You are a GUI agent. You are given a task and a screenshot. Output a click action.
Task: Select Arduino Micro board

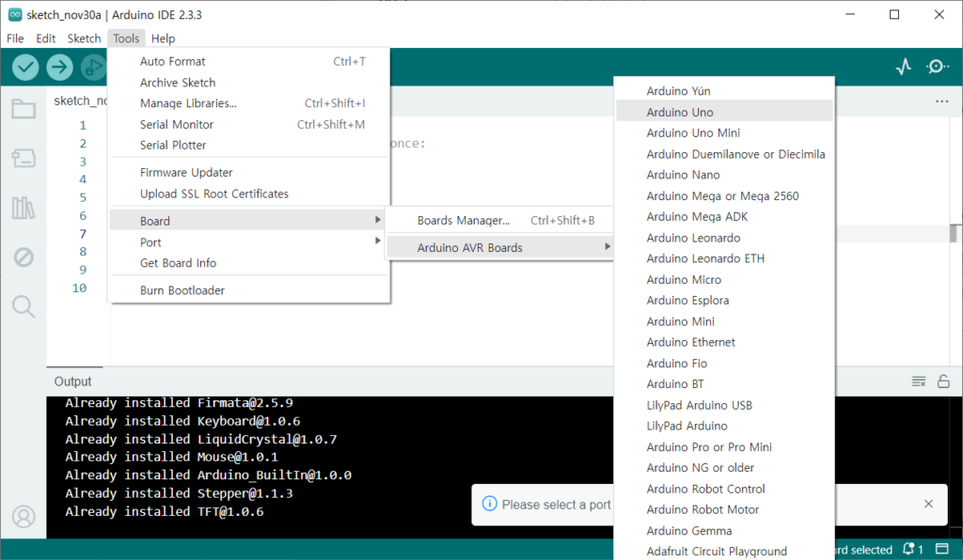[x=724, y=280]
